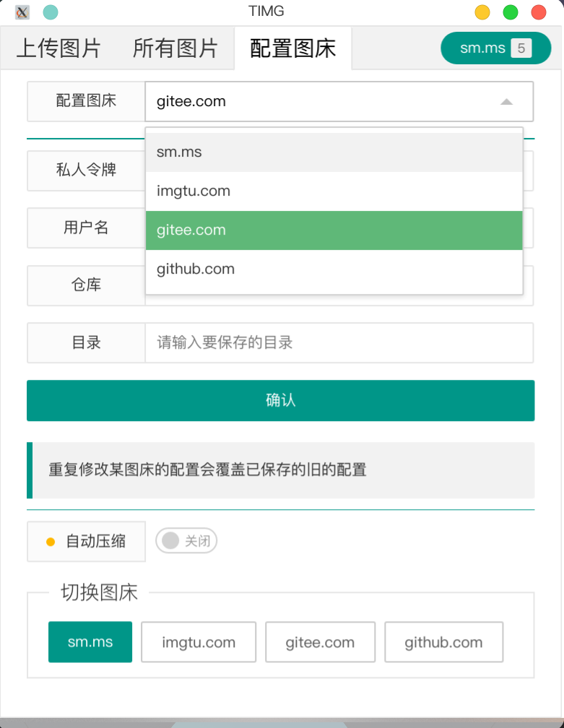Switch image host to sm.ms button
The image size is (564, 728).
point(90,642)
